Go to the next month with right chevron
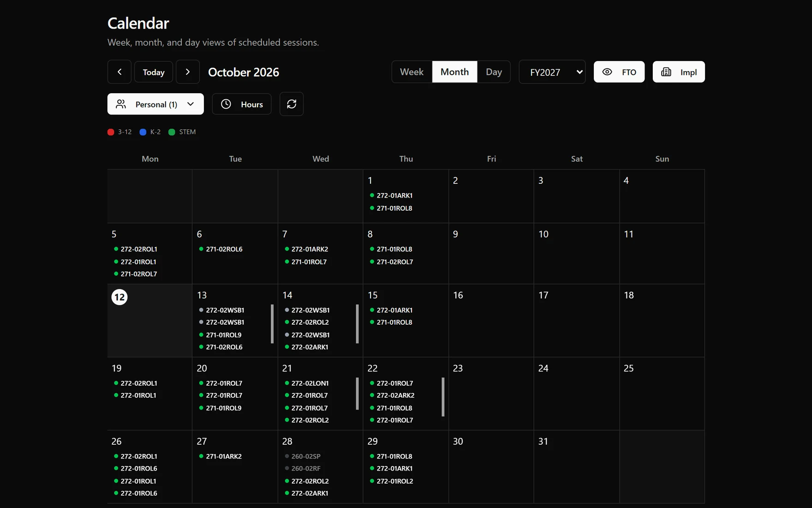 coord(188,72)
